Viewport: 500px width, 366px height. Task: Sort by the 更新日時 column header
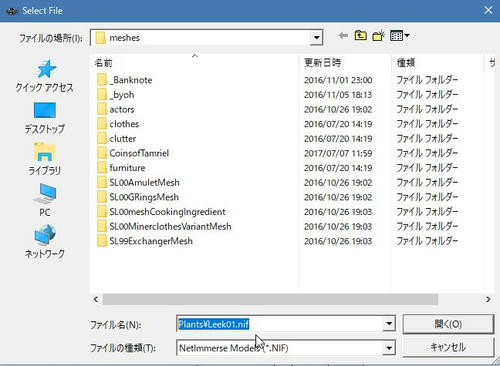click(x=345, y=62)
